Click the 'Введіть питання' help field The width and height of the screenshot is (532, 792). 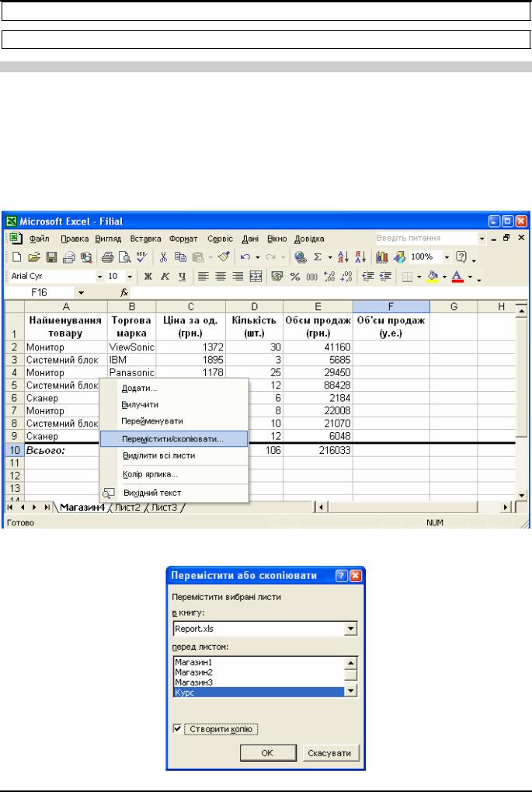click(426, 238)
